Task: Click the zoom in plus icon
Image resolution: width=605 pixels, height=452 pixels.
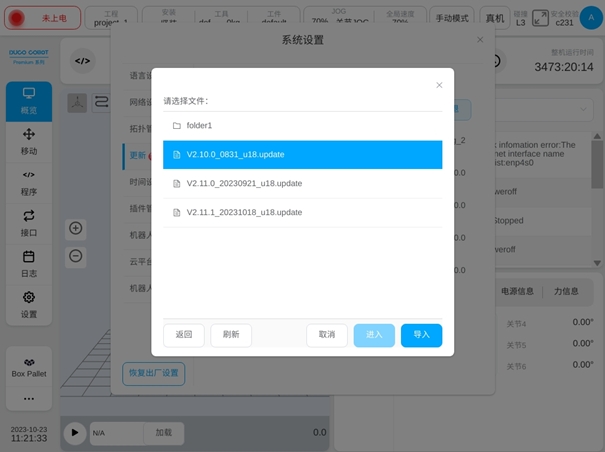Action: (x=76, y=229)
